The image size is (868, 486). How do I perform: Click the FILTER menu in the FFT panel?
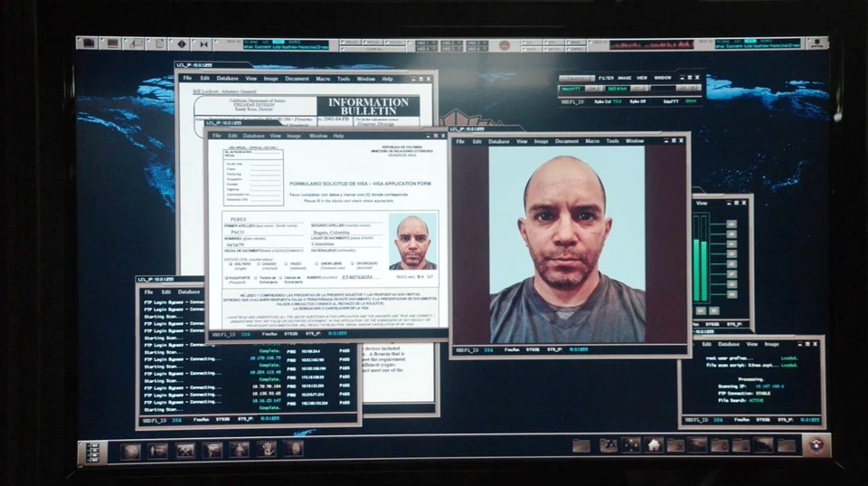point(606,78)
